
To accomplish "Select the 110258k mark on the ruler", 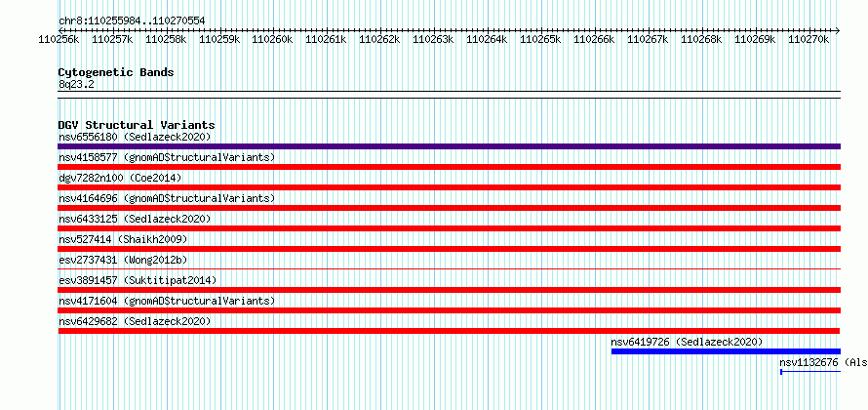I will 166,39.
